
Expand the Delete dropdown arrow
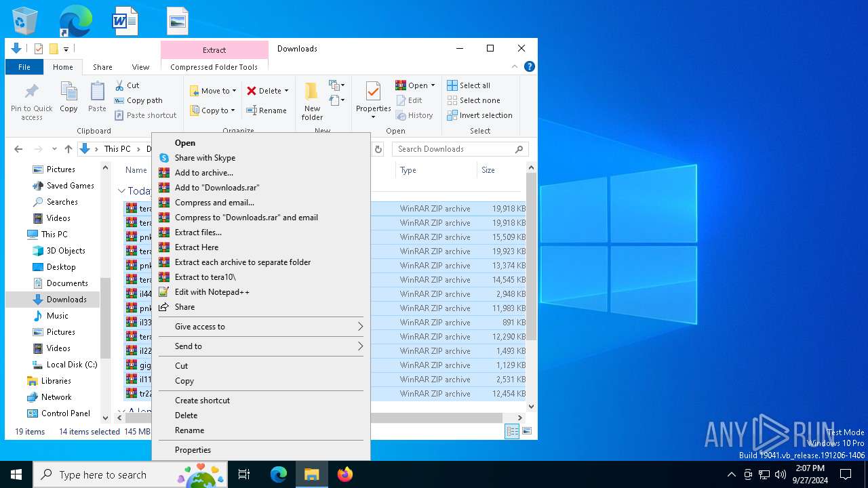click(286, 91)
